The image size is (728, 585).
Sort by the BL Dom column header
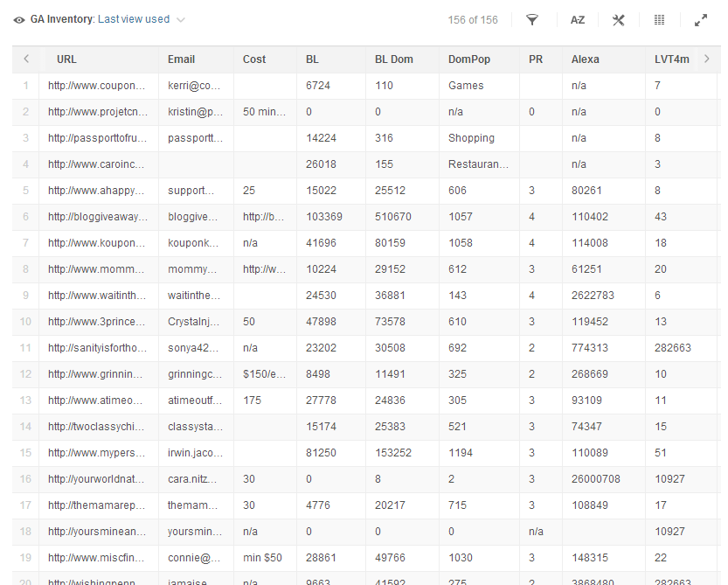(393, 59)
